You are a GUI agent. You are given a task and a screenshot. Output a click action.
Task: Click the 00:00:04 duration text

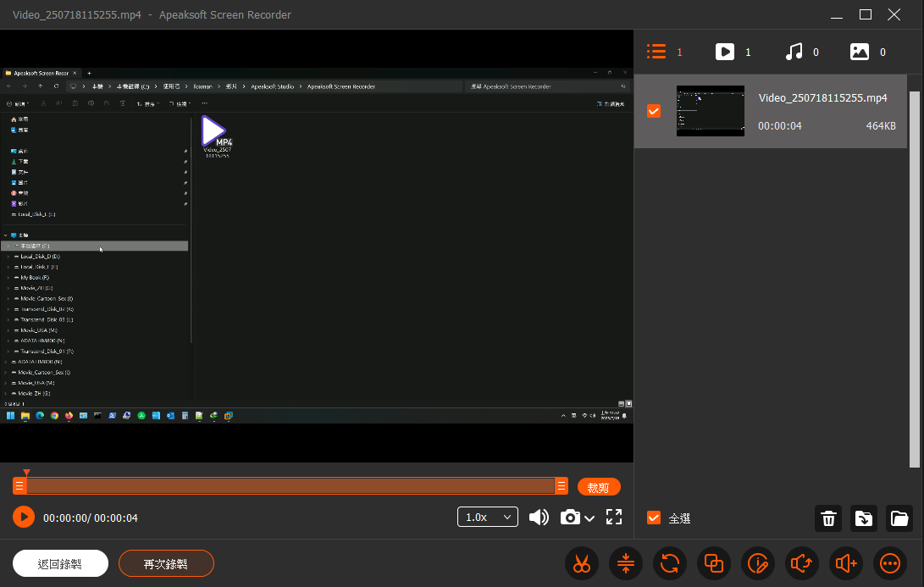(780, 126)
